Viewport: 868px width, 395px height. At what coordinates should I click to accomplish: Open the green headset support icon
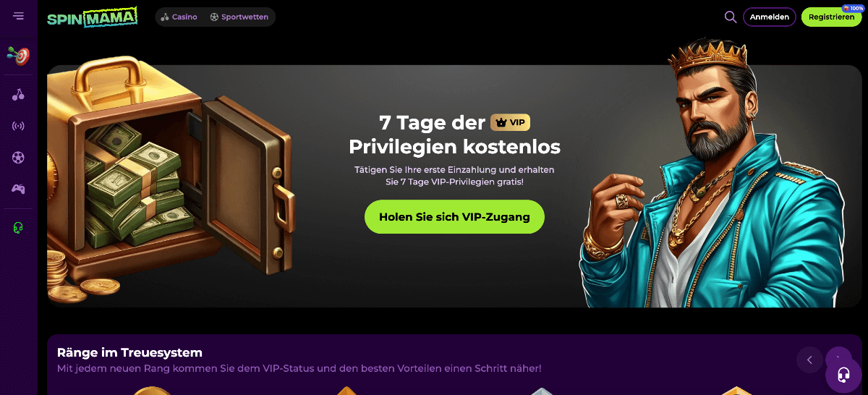pos(18,228)
